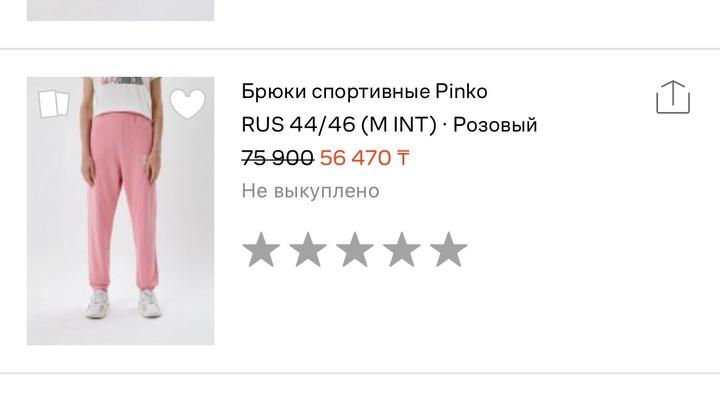720x411 pixels.
Task: Give the pants a three-star rating
Action: 354,249
